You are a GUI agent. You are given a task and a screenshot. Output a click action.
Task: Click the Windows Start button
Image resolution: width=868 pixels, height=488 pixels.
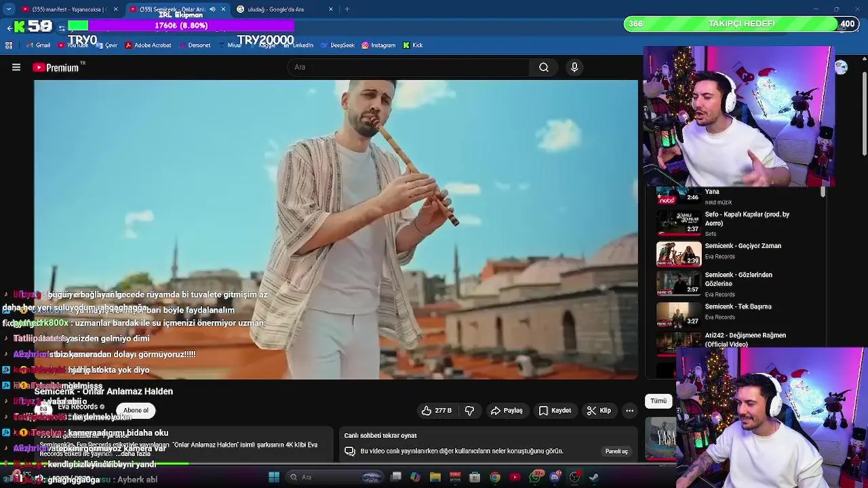tap(274, 477)
